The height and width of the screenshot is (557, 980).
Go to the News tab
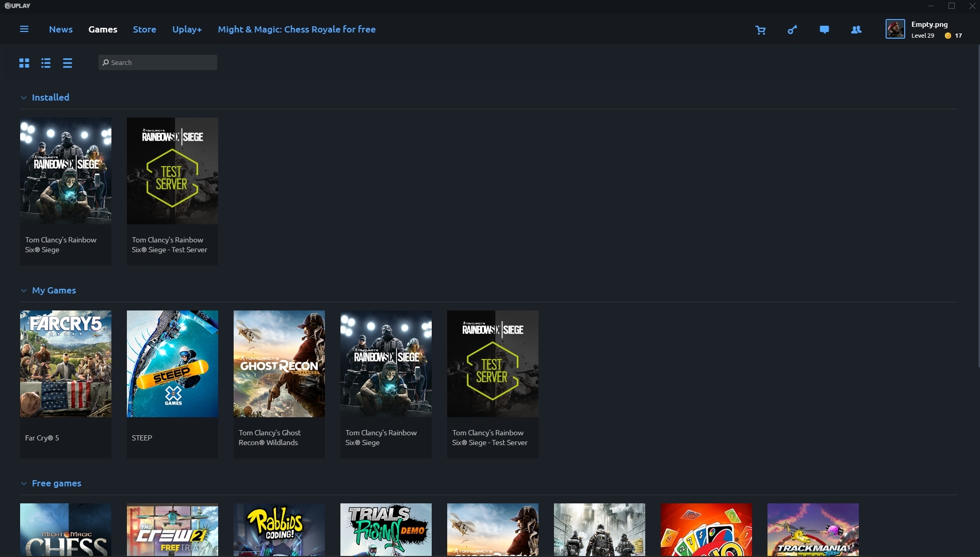[x=61, y=29]
